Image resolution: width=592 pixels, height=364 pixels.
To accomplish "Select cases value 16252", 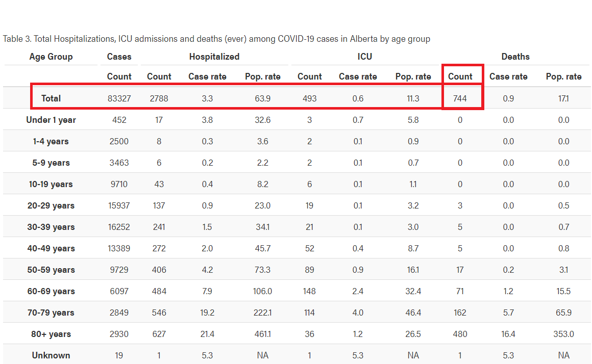I will pyautogui.click(x=119, y=227).
